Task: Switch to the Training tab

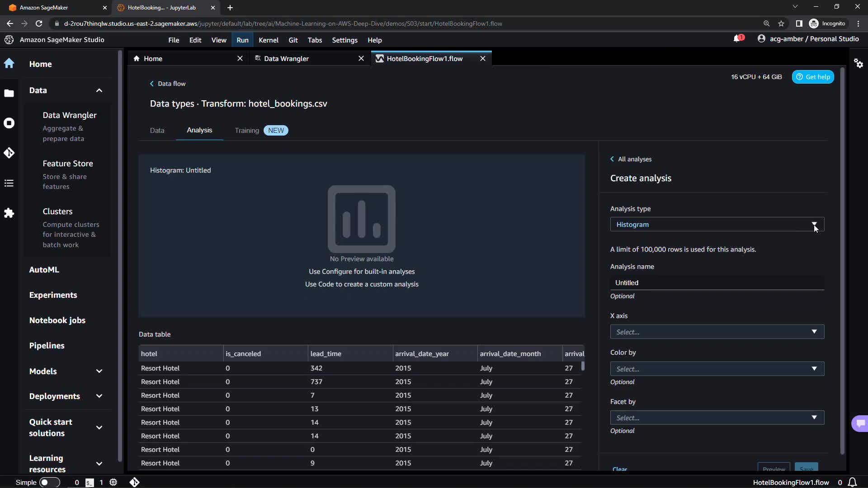Action: (x=247, y=131)
